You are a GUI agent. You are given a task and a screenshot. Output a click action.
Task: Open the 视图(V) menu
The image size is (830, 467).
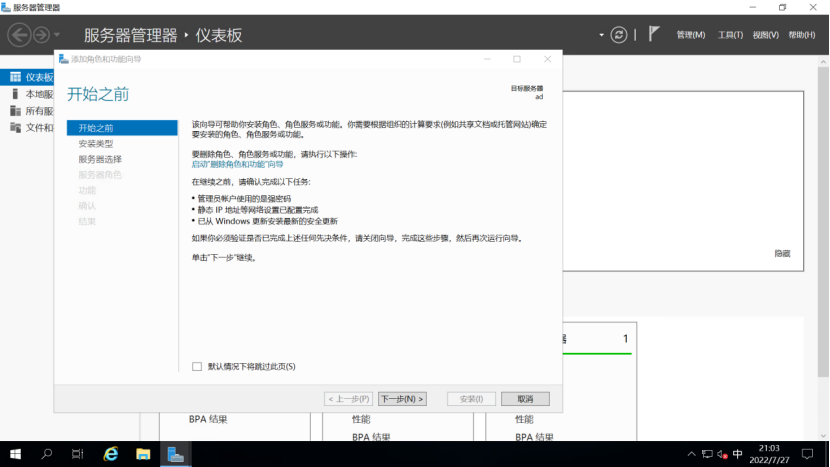[765, 35]
